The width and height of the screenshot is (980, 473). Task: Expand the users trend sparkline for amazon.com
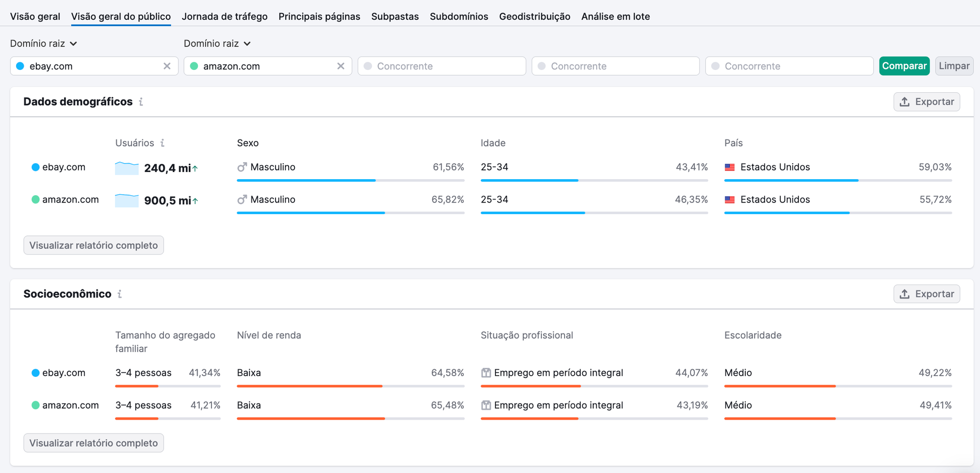(x=127, y=200)
